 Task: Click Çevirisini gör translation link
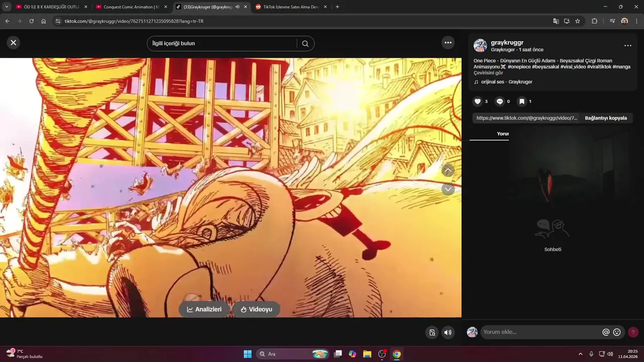(x=488, y=73)
